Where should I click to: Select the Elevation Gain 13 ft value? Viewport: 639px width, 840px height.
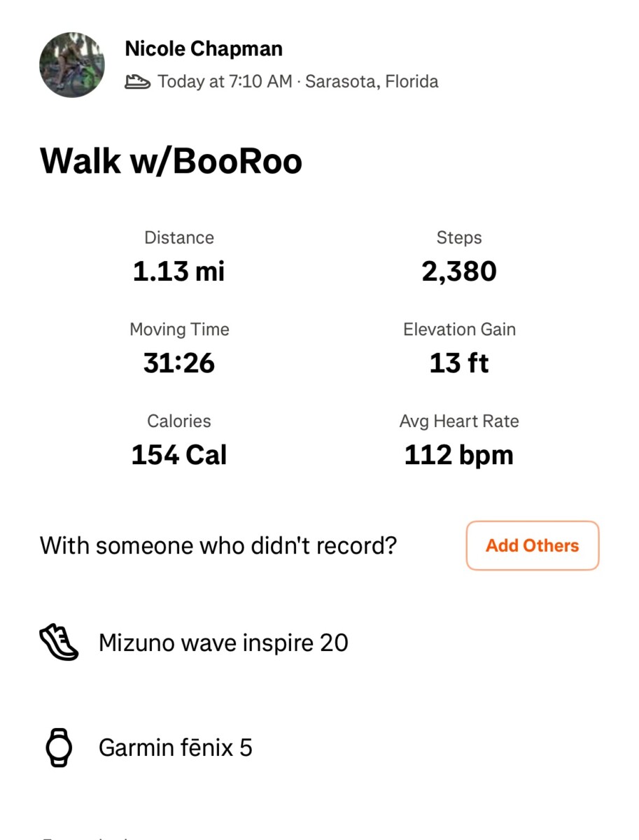(459, 363)
